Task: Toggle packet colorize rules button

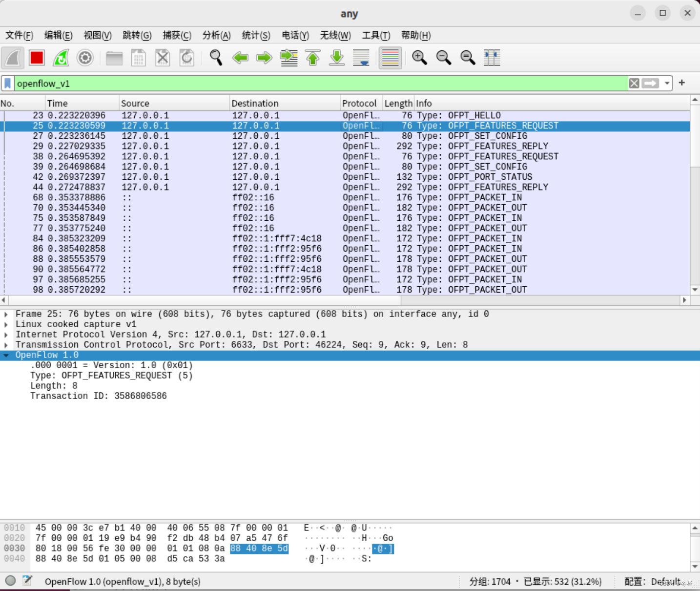Action: pos(390,58)
